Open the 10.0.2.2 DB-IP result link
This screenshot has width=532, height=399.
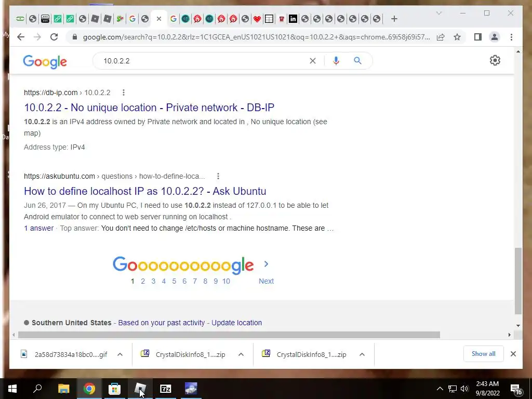point(149,108)
